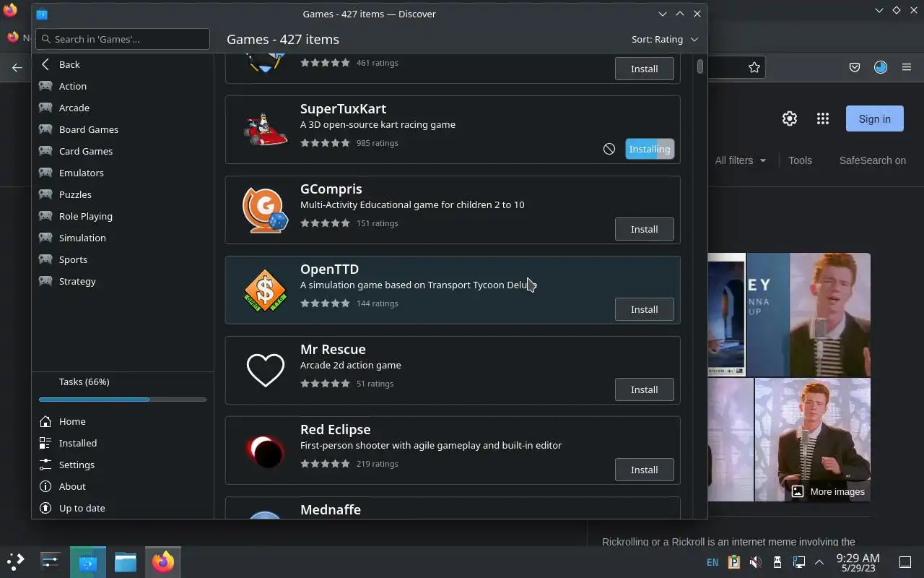924x578 pixels.
Task: Select the Action games category
Action: click(123, 86)
